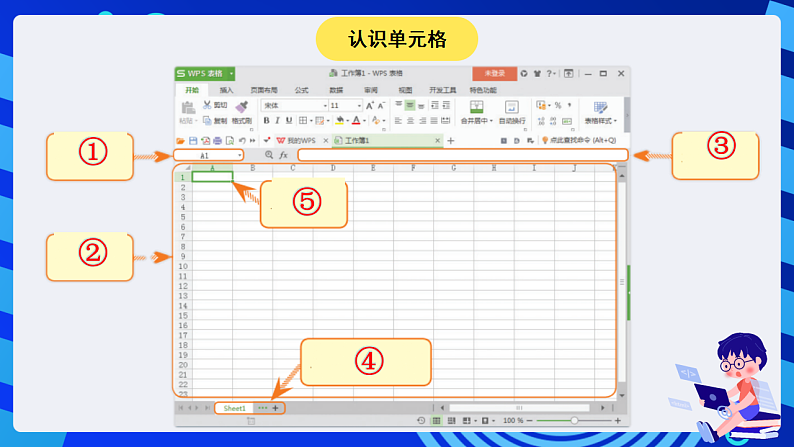Click the borders grid icon
Viewport: 794px width, 447px height.
(303, 120)
